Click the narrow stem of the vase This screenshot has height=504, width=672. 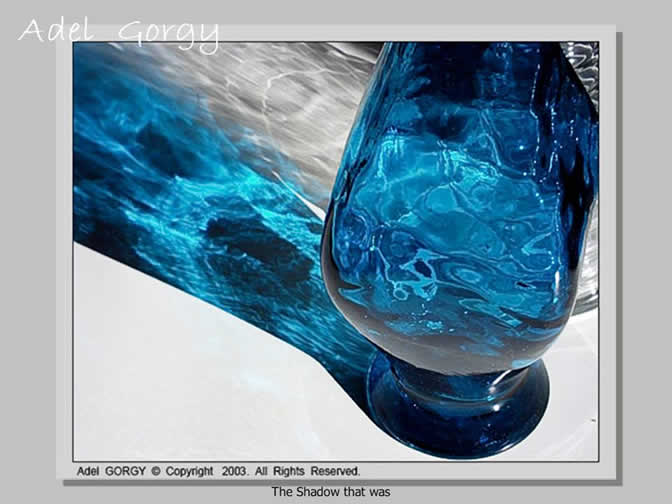pos(455,368)
